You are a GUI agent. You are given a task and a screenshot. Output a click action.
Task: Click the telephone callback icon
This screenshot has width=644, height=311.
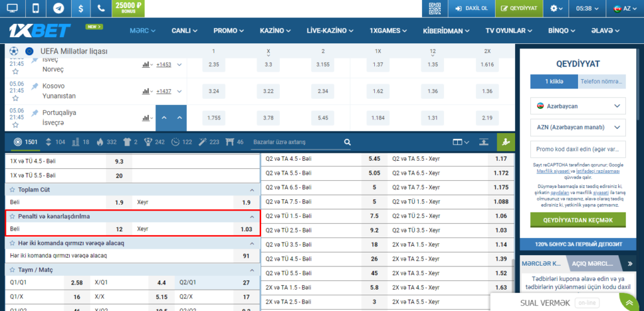coord(101,8)
